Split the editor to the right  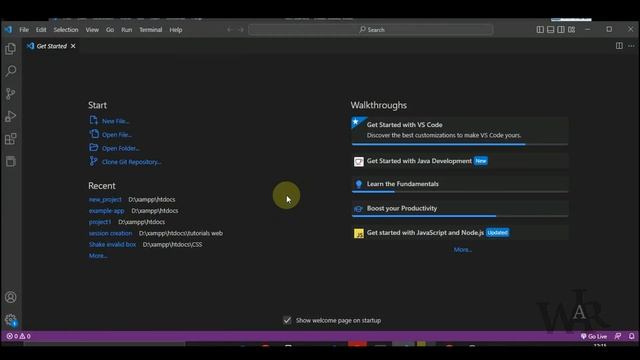click(619, 46)
